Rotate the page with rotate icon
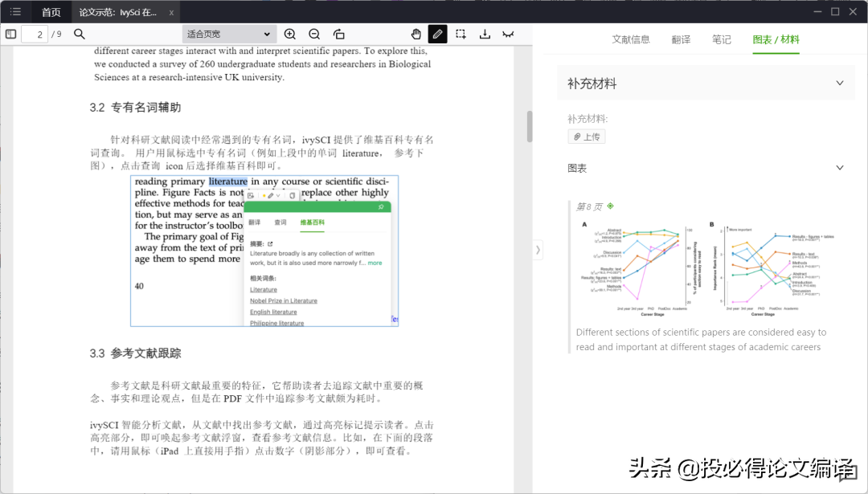868x494 pixels. pyautogui.click(x=339, y=35)
